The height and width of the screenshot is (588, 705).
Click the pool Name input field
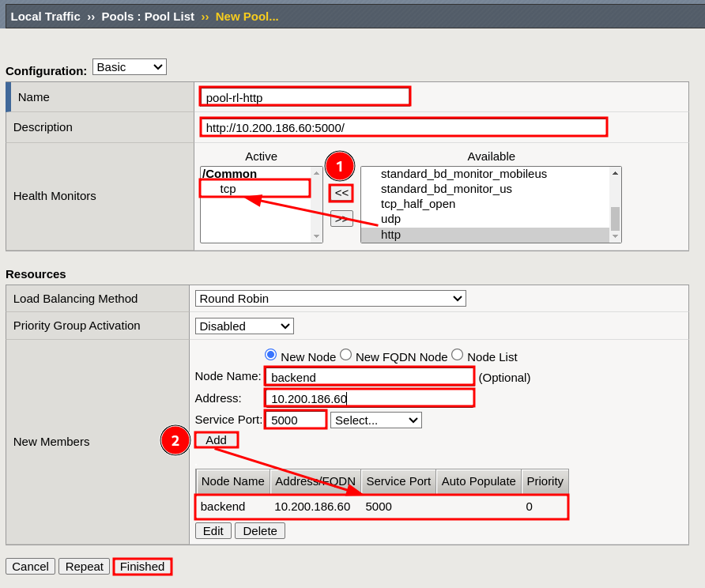click(304, 96)
